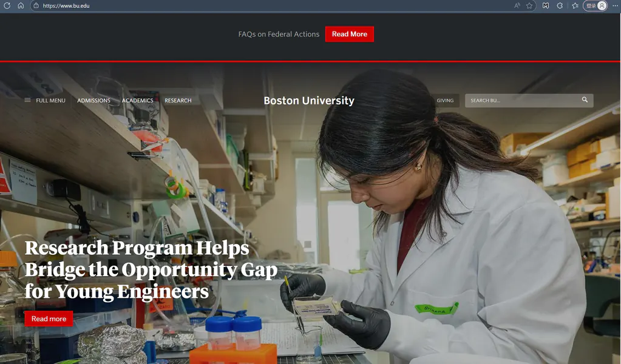The height and width of the screenshot is (364, 621).
Task: Open the Academics menu item
Action: pyautogui.click(x=137, y=101)
